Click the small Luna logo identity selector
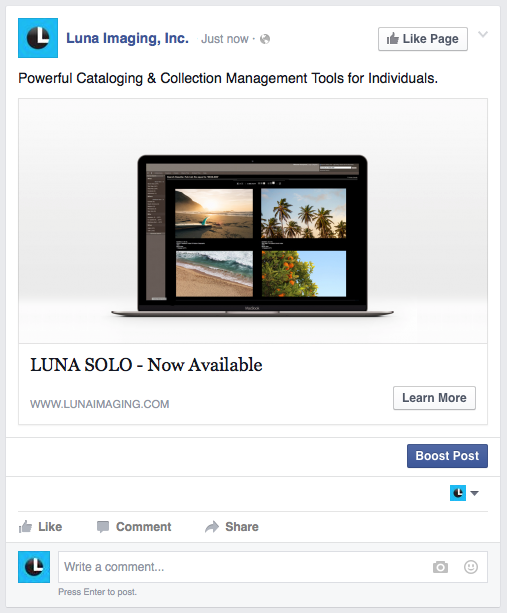The image size is (507, 613). click(458, 493)
